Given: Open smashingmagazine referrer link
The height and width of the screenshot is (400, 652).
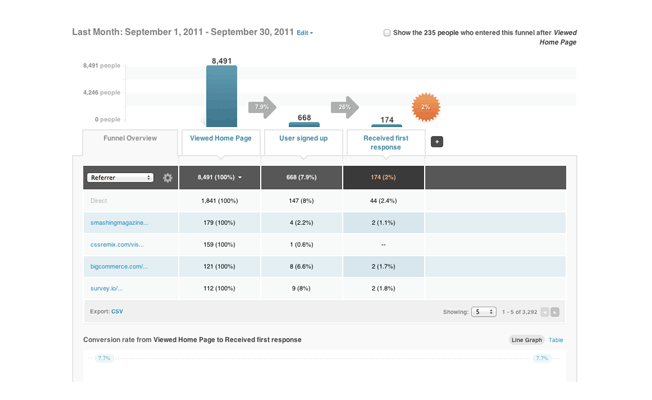Looking at the screenshot, I should [119, 223].
